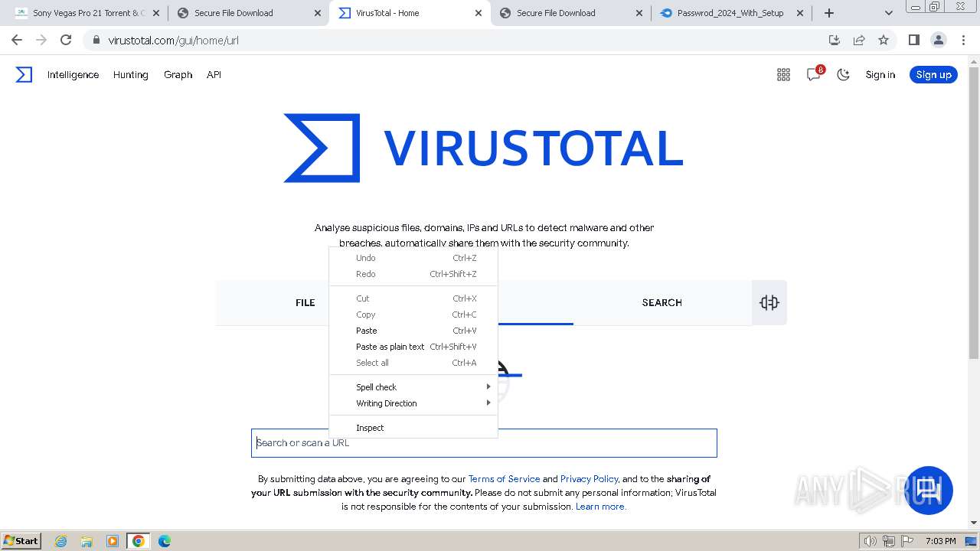980x551 pixels.
Task: Go back with browser back arrow
Action: point(17,40)
